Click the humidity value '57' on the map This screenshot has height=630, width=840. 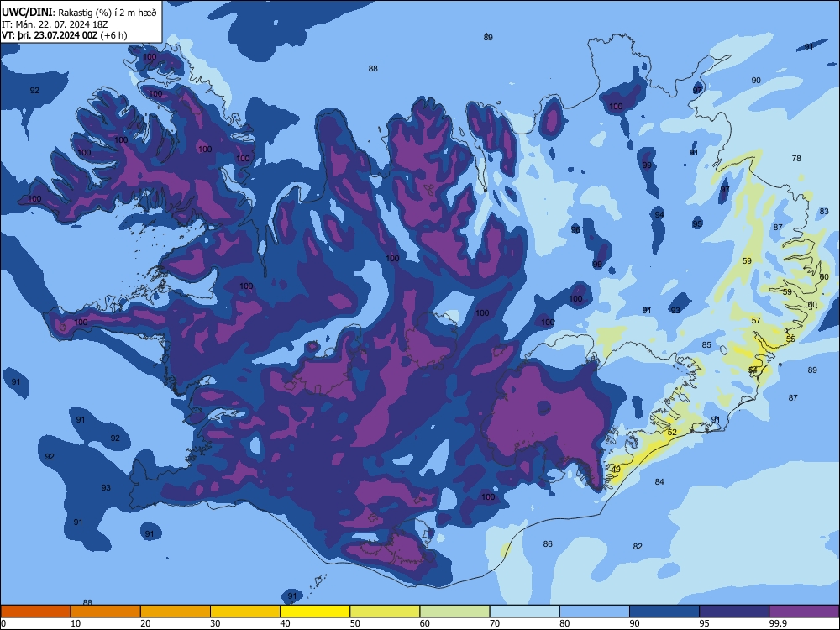[x=756, y=321]
